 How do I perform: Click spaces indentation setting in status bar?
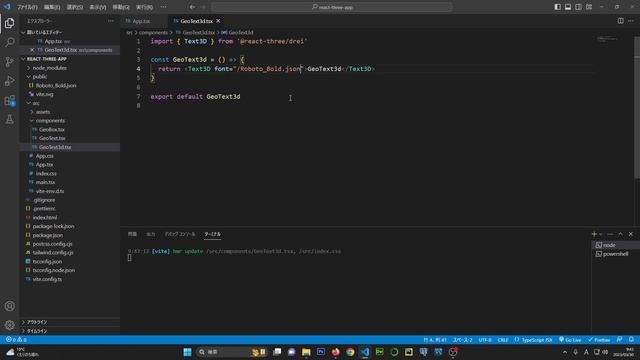[x=462, y=340]
